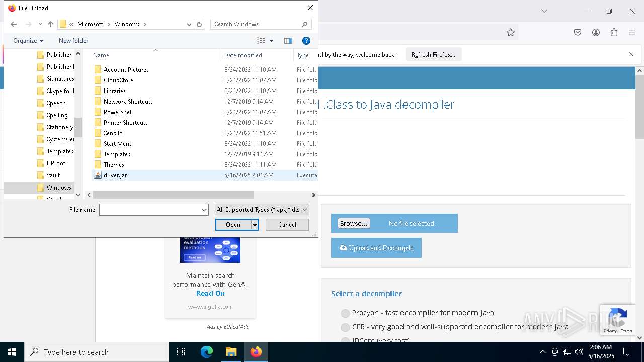644x362 pixels.
Task: Click the File name input field
Action: tap(150, 210)
